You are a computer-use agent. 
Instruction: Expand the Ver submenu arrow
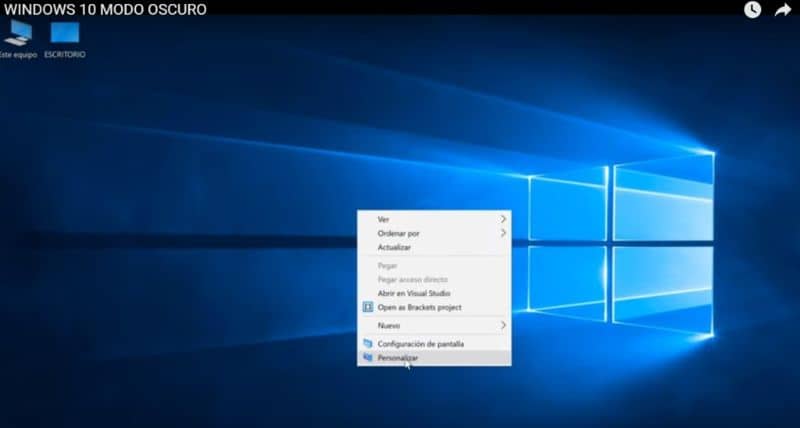tap(503, 219)
